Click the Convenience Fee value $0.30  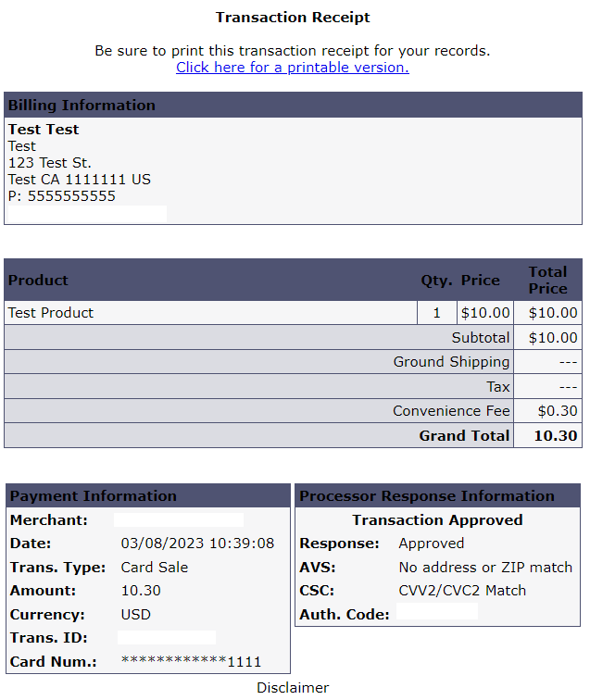tap(558, 411)
